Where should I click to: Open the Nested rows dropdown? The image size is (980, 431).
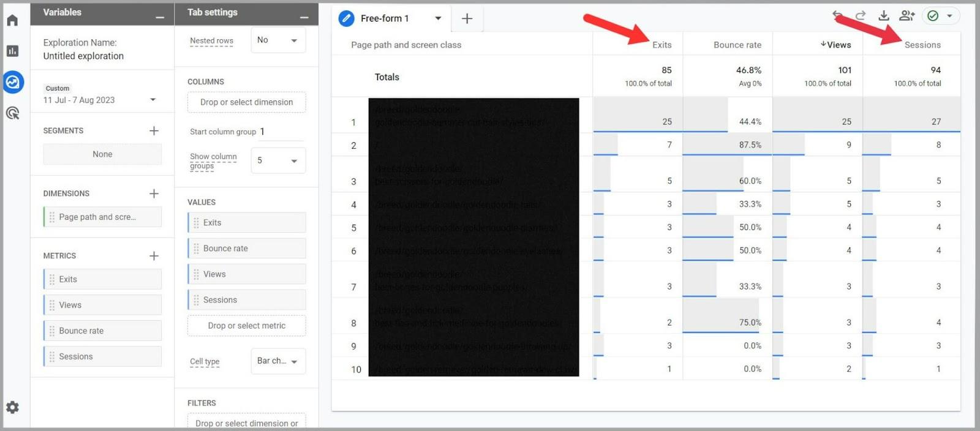(277, 40)
